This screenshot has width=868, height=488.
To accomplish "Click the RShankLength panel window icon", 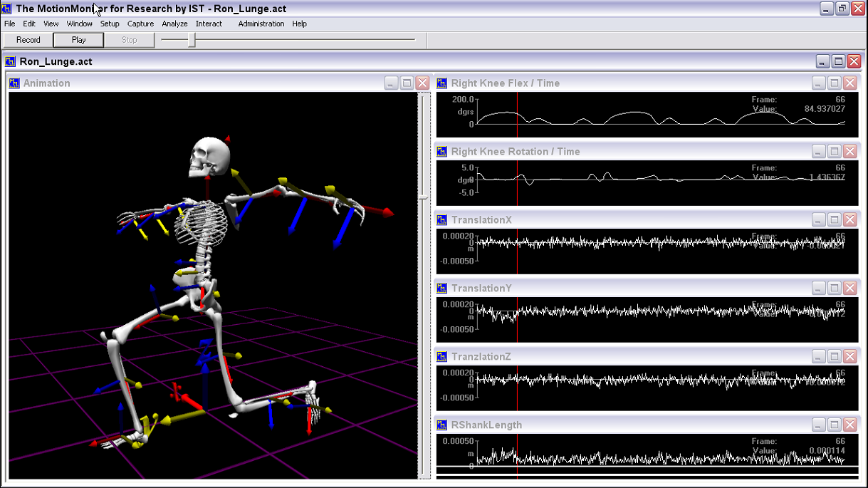I will (x=441, y=425).
